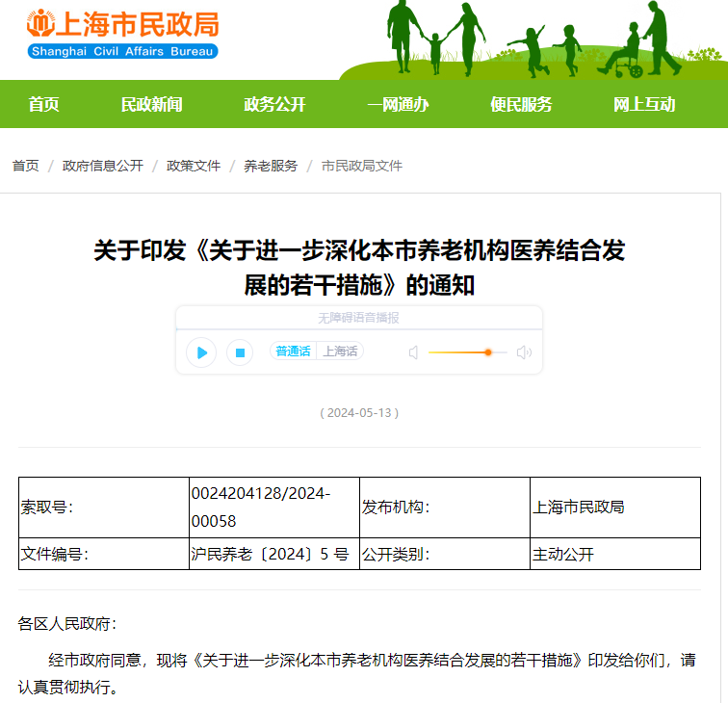Click the 文件编号 label cell
728x703 pixels.
point(104,554)
